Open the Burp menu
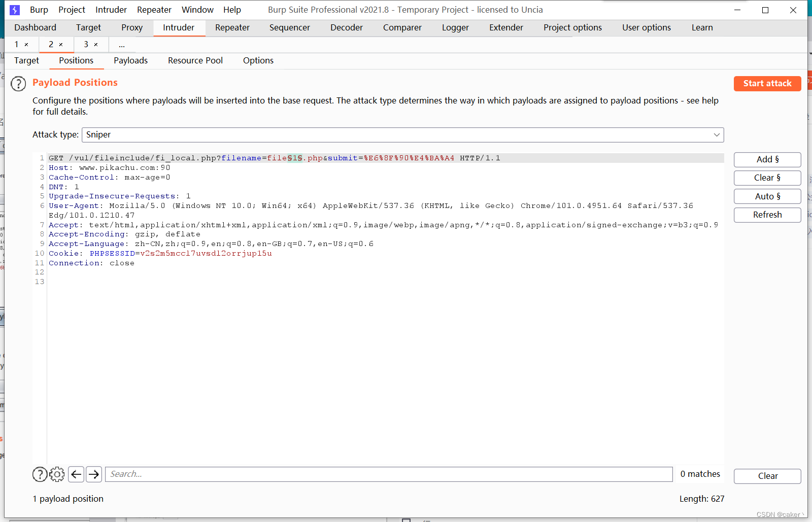This screenshot has height=522, width=812. point(39,10)
